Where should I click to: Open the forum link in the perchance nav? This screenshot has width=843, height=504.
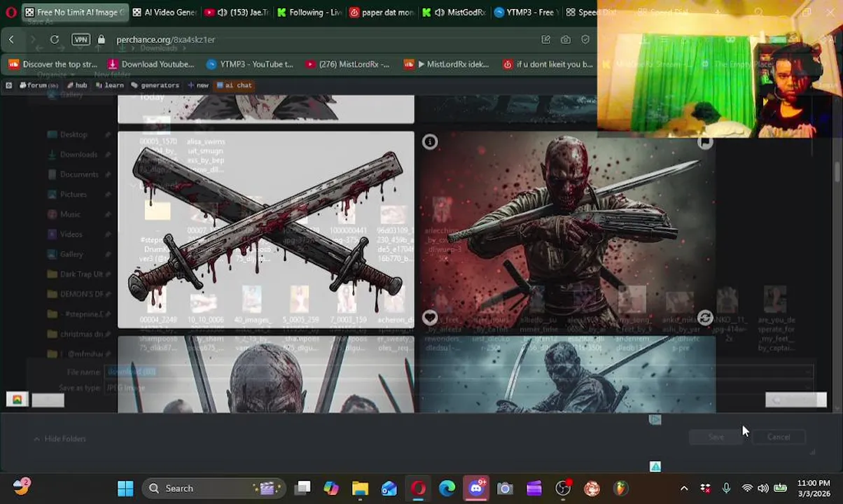point(38,85)
